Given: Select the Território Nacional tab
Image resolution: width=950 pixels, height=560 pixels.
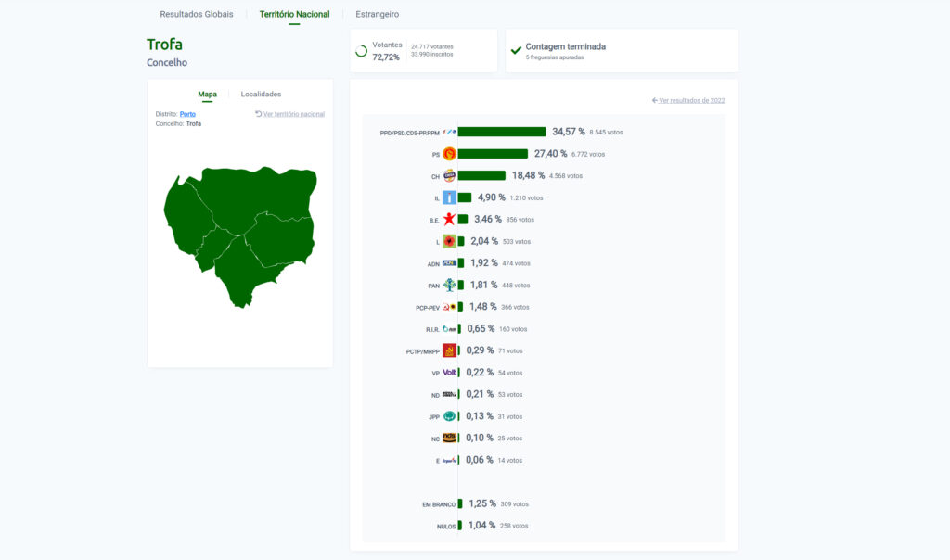Looking at the screenshot, I should (x=294, y=14).
